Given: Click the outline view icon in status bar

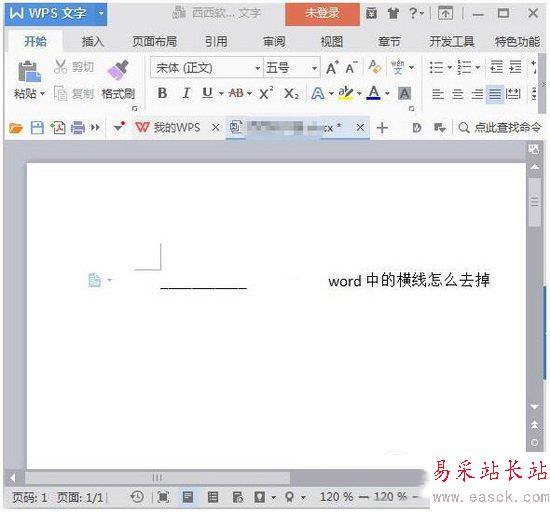Looking at the screenshot, I should 213,497.
